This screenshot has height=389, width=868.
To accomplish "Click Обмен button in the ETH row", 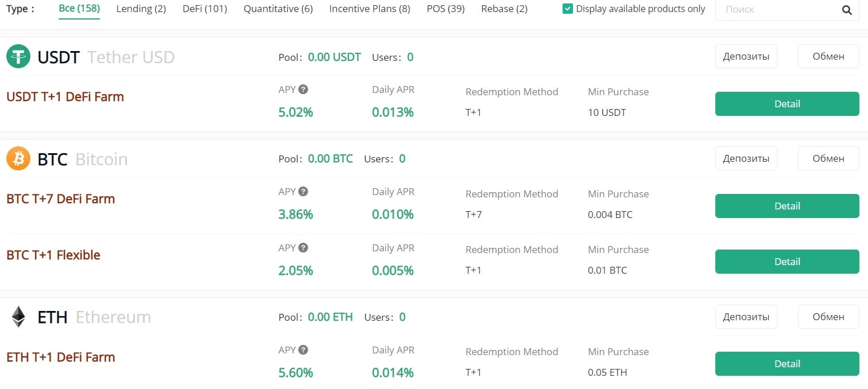I will 828,317.
